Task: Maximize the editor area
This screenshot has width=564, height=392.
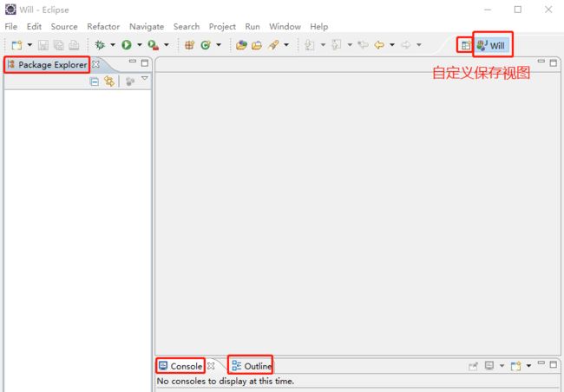Action: (554, 63)
